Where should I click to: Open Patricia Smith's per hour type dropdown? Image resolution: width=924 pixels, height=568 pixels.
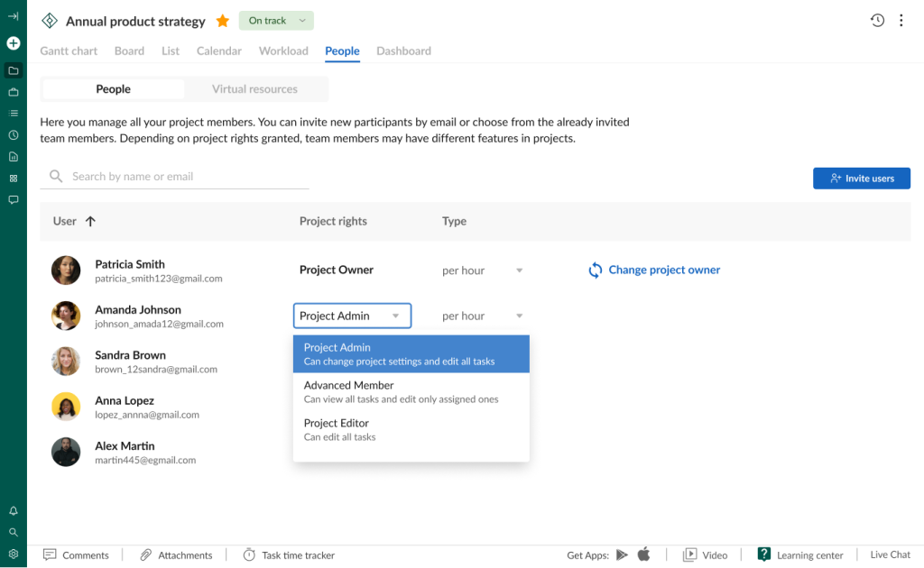coord(483,270)
